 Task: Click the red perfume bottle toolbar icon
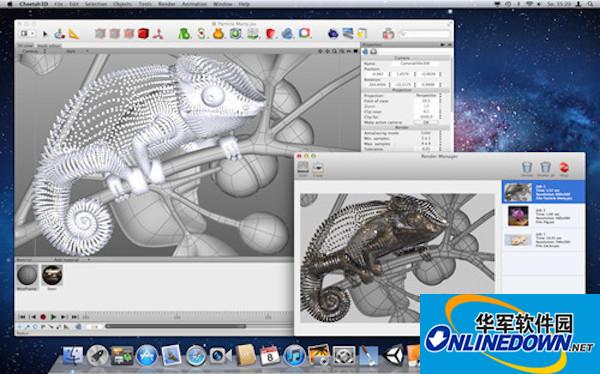(x=388, y=34)
